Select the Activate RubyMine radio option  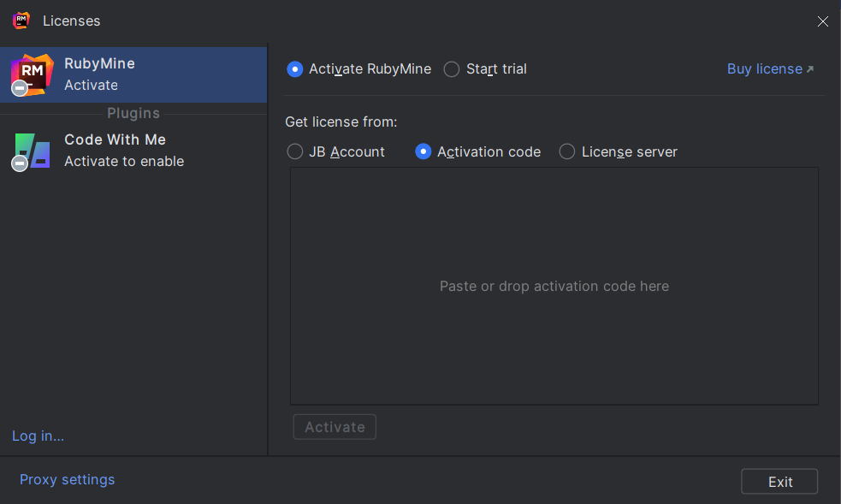point(295,69)
